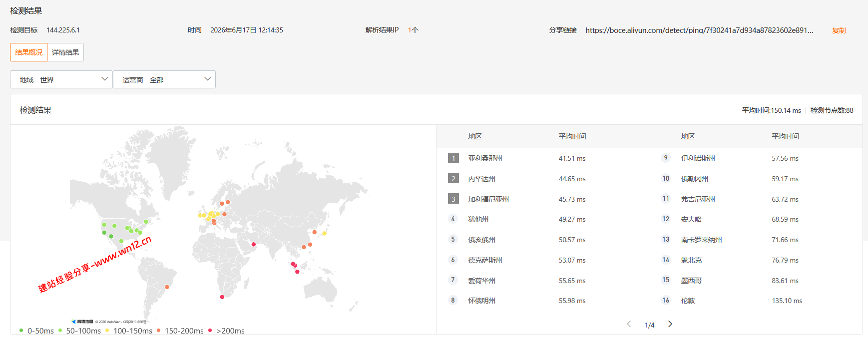
Task: Click the 爱荷华州 region entry
Action: 481,281
